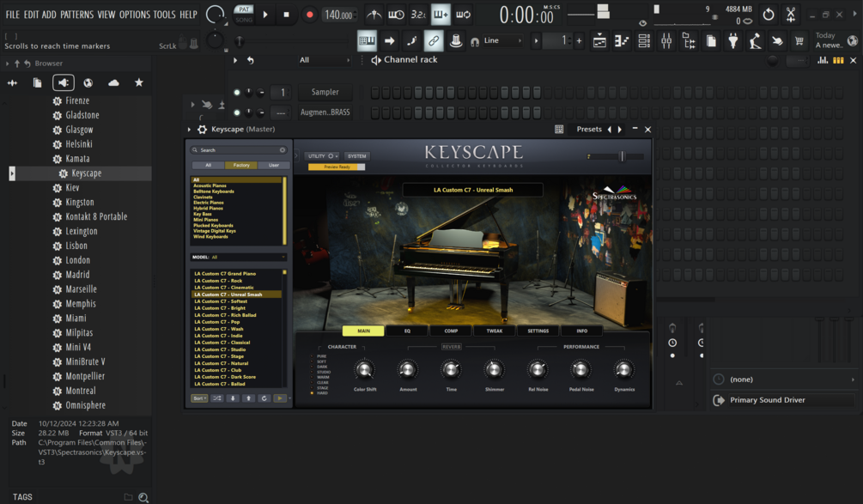The image size is (863, 504).
Task: Expand Keyscape plugin window menu arrow
Action: 189,130
